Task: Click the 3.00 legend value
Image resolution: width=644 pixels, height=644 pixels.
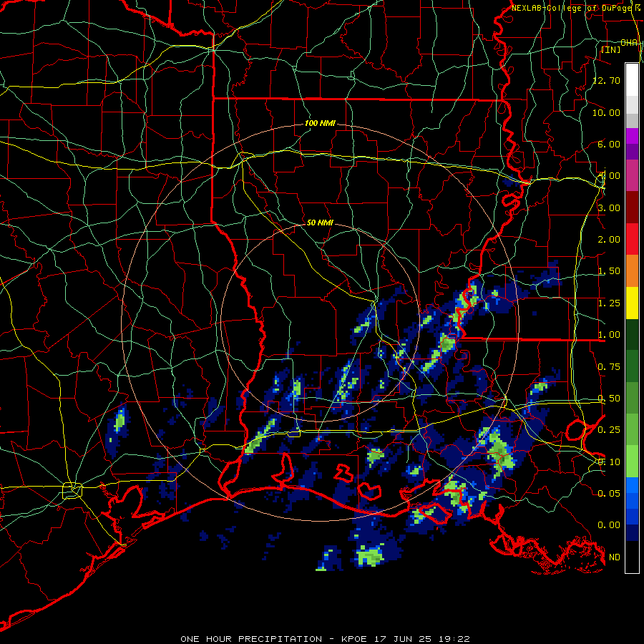Action: pyautogui.click(x=609, y=208)
